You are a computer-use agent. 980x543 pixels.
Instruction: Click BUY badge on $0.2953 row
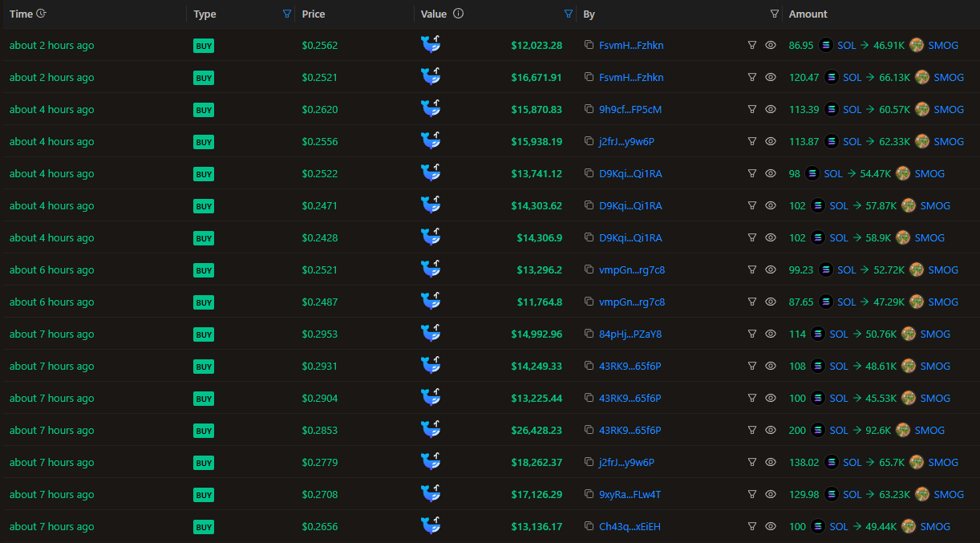pos(204,334)
